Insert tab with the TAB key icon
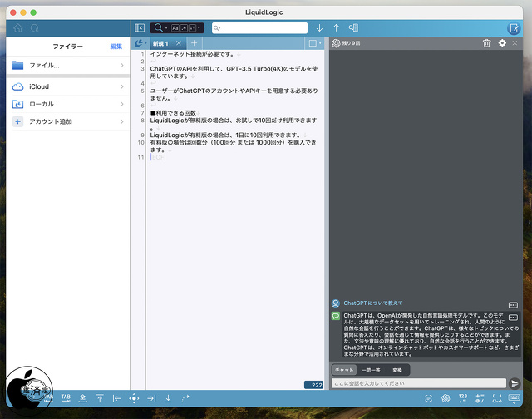 click(x=66, y=398)
